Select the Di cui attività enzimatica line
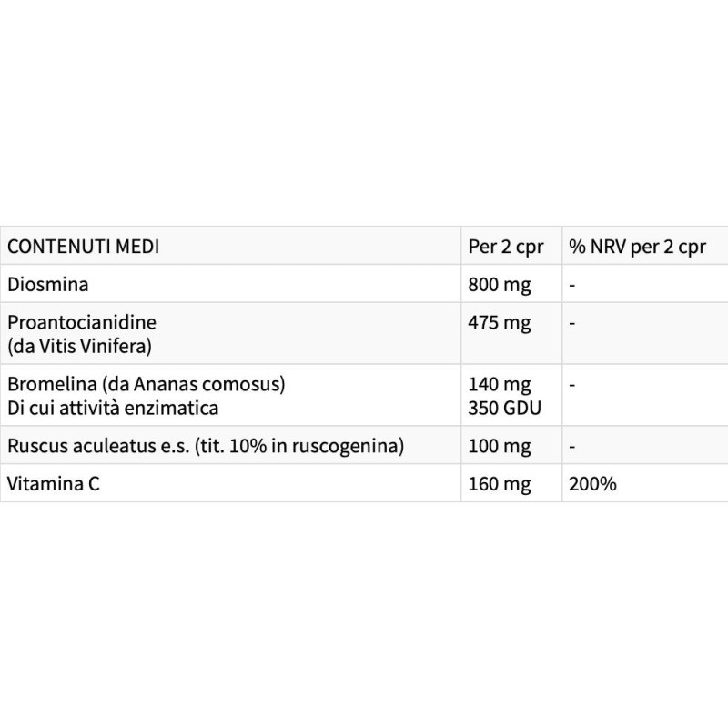This screenshot has width=728, height=728. pos(113,408)
